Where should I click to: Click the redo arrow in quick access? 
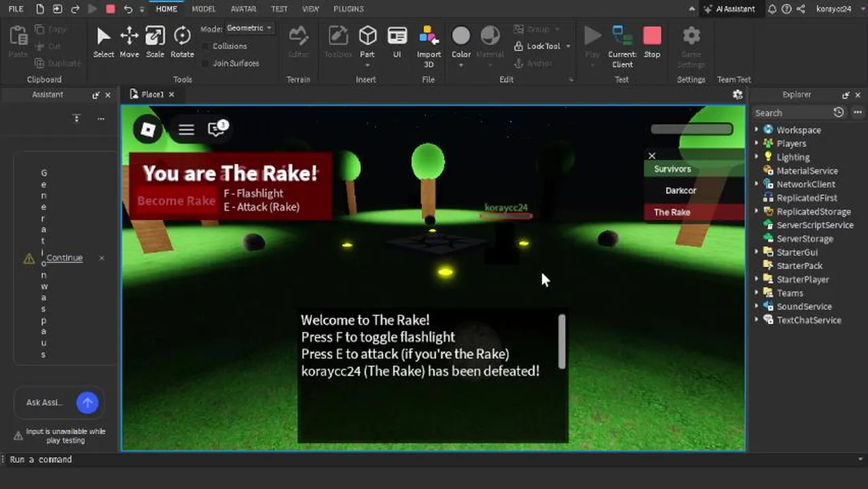[75, 9]
